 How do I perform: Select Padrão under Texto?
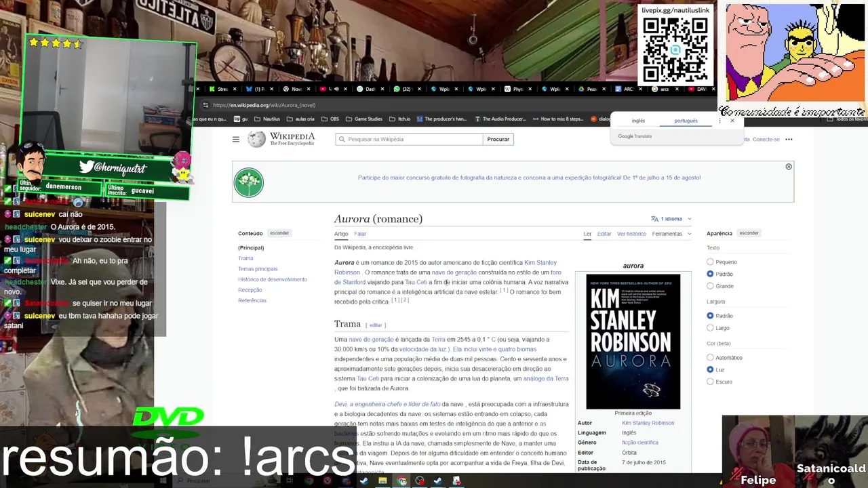(710, 274)
